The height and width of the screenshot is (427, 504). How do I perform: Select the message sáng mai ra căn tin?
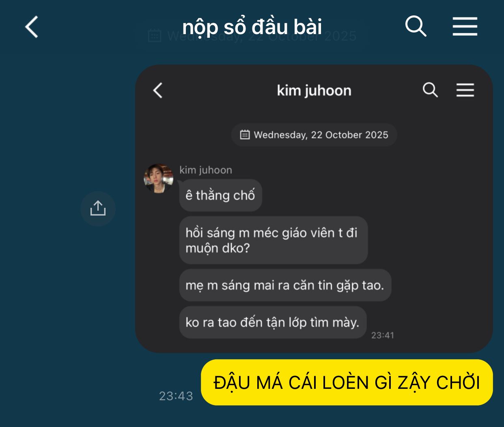[285, 285]
